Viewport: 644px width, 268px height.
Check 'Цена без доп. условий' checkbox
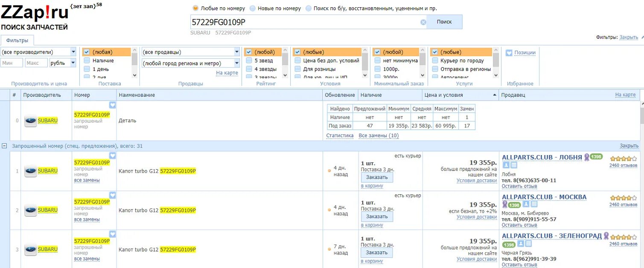(x=297, y=61)
